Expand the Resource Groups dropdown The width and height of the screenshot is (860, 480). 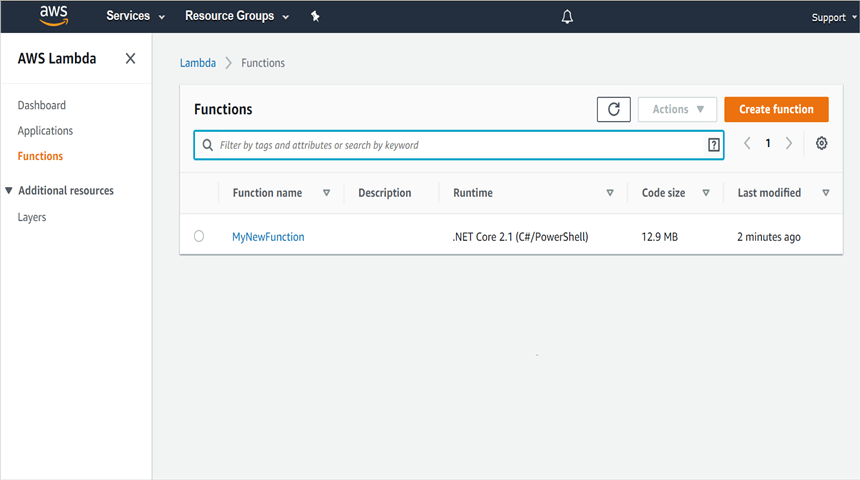[237, 17]
